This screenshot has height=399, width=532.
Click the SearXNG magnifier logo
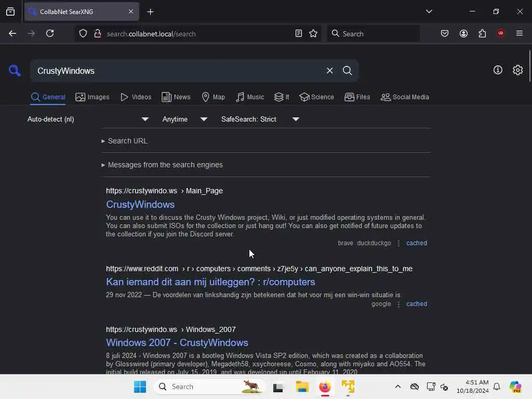tap(15, 71)
